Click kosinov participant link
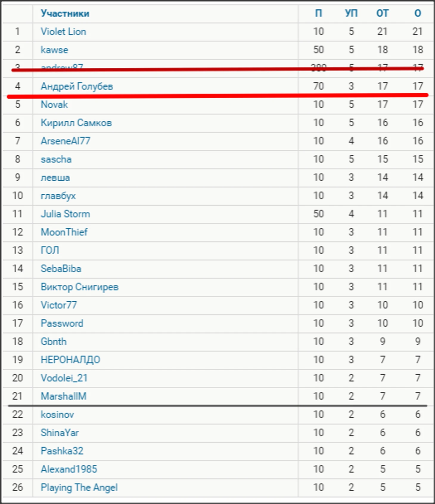435x504 pixels. pos(57,415)
